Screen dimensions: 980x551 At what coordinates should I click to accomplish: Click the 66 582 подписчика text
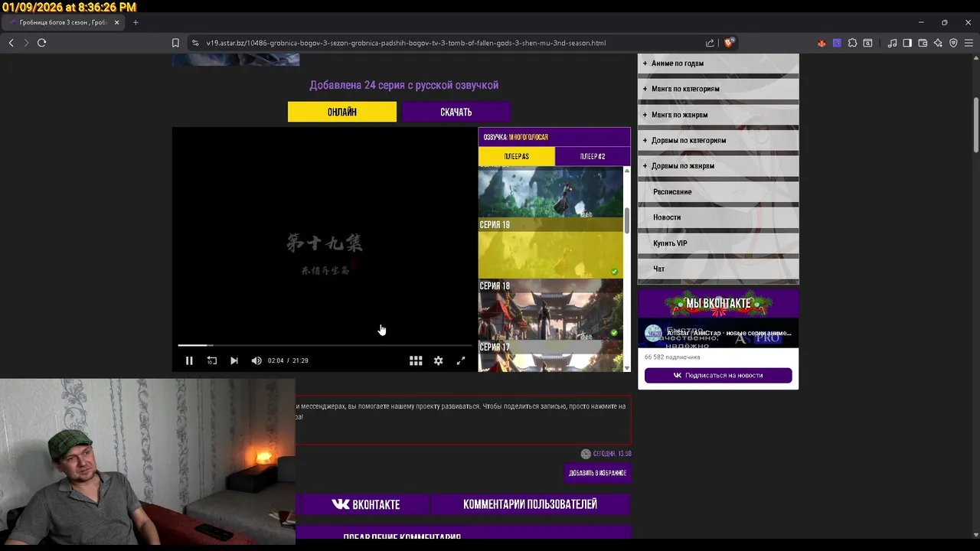tap(672, 357)
